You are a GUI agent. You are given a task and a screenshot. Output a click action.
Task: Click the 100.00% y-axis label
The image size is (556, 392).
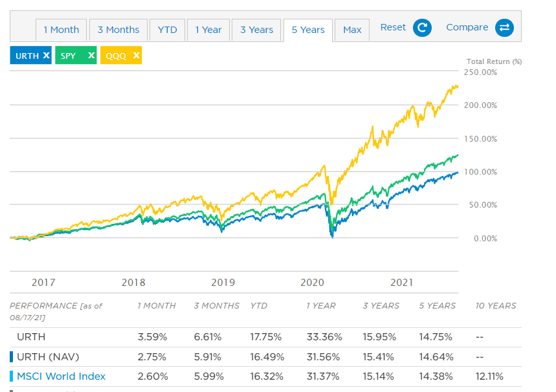tap(480, 172)
